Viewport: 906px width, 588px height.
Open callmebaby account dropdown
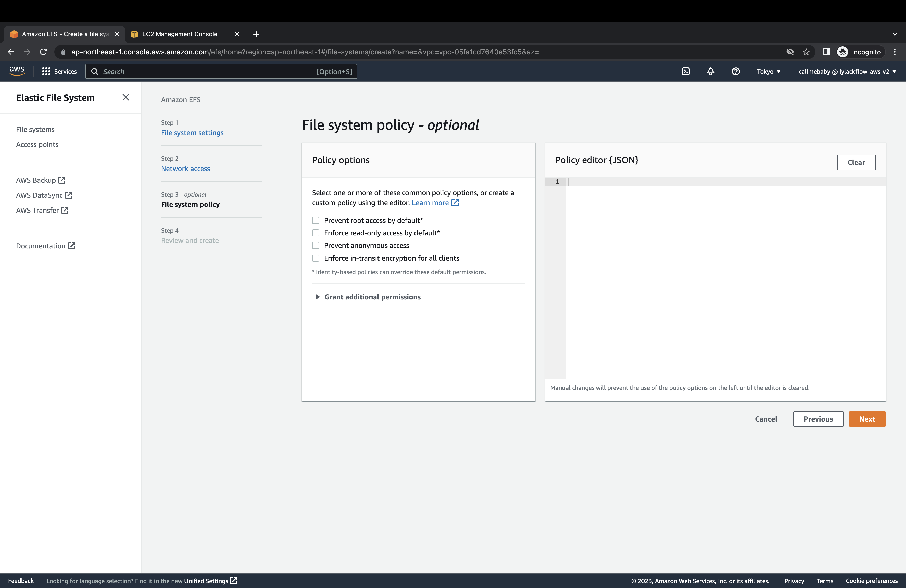847,71
